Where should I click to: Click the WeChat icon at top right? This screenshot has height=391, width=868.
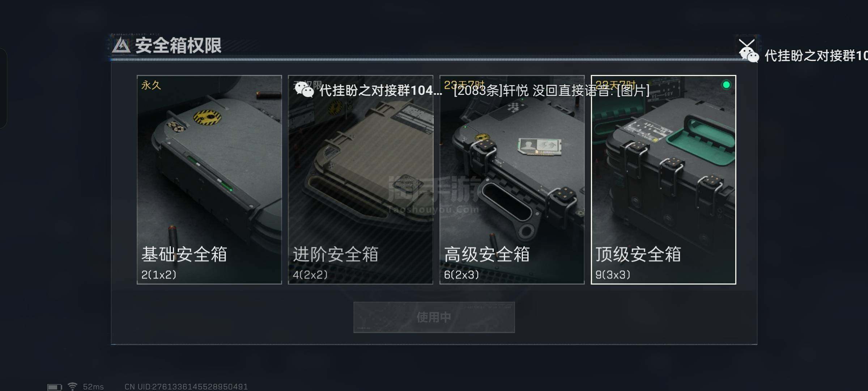point(749,55)
